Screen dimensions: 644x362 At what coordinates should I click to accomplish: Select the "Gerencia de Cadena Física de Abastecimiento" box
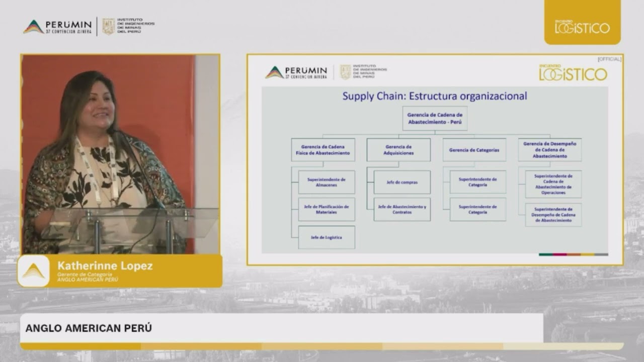[x=323, y=150]
